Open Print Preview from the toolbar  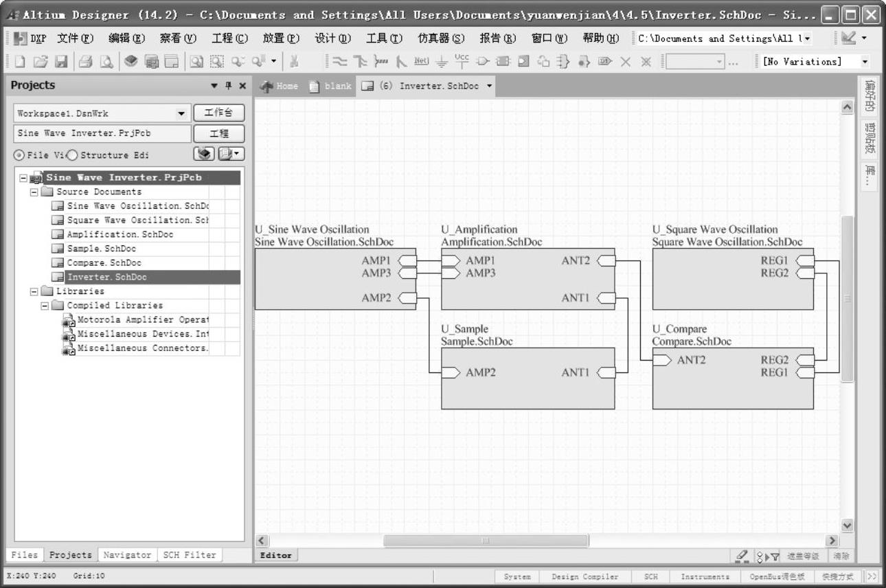click(106, 62)
